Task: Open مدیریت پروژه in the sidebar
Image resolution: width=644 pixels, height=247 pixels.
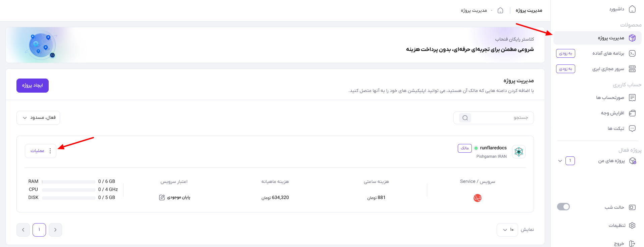Action: coord(597,38)
